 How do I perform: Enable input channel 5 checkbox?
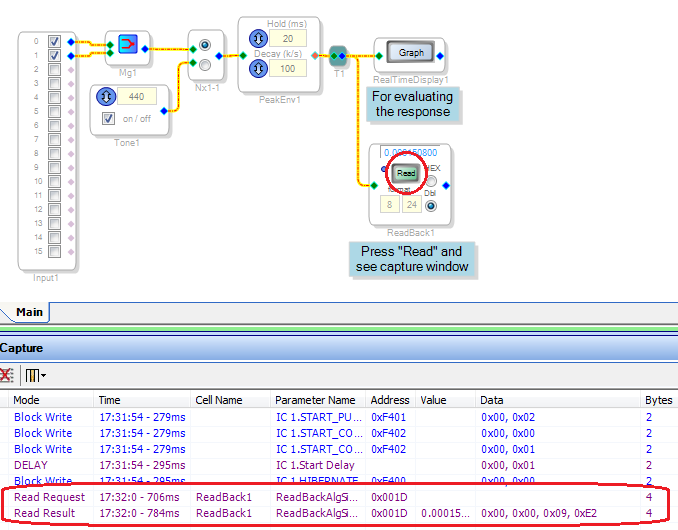54,112
